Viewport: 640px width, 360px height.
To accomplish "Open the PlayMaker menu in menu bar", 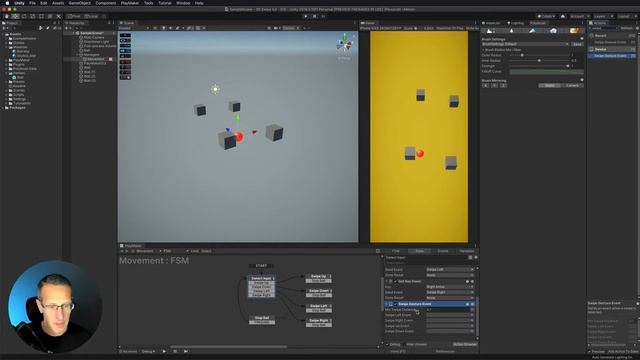I will click(130, 3).
